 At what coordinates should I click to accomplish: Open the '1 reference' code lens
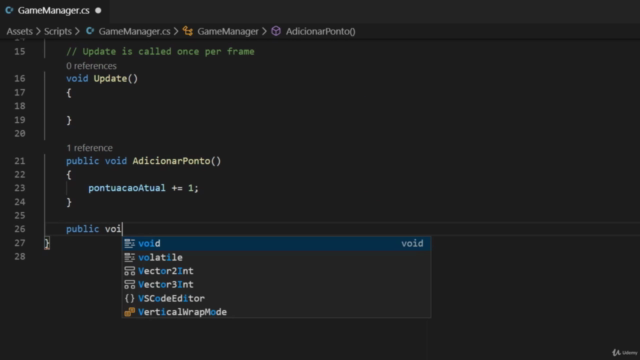coord(89,148)
